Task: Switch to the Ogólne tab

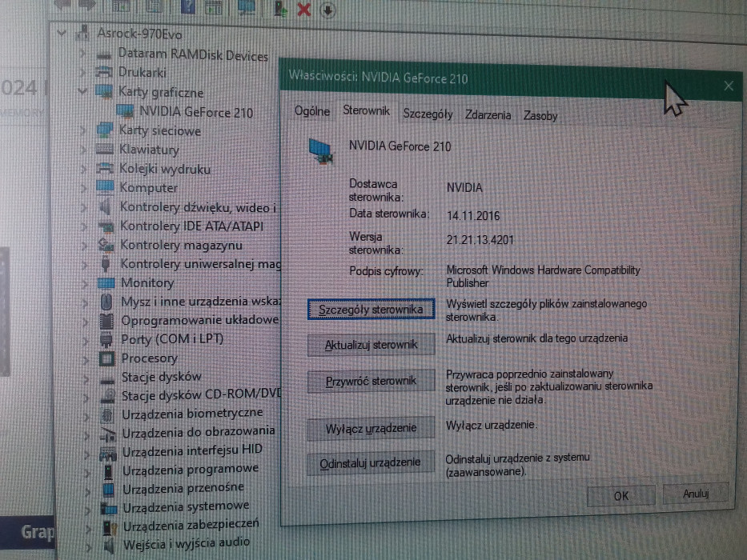Action: tap(312, 111)
